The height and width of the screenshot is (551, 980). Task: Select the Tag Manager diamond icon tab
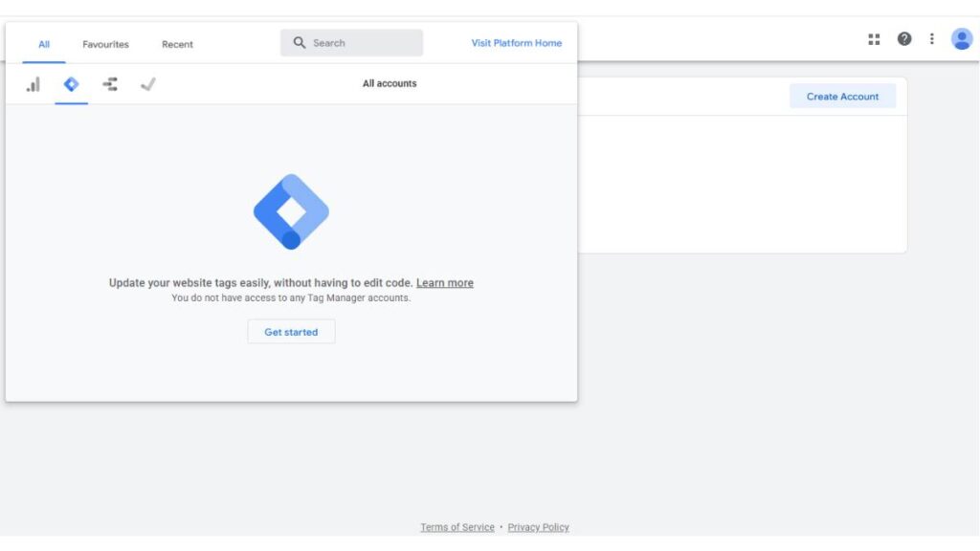(x=71, y=84)
